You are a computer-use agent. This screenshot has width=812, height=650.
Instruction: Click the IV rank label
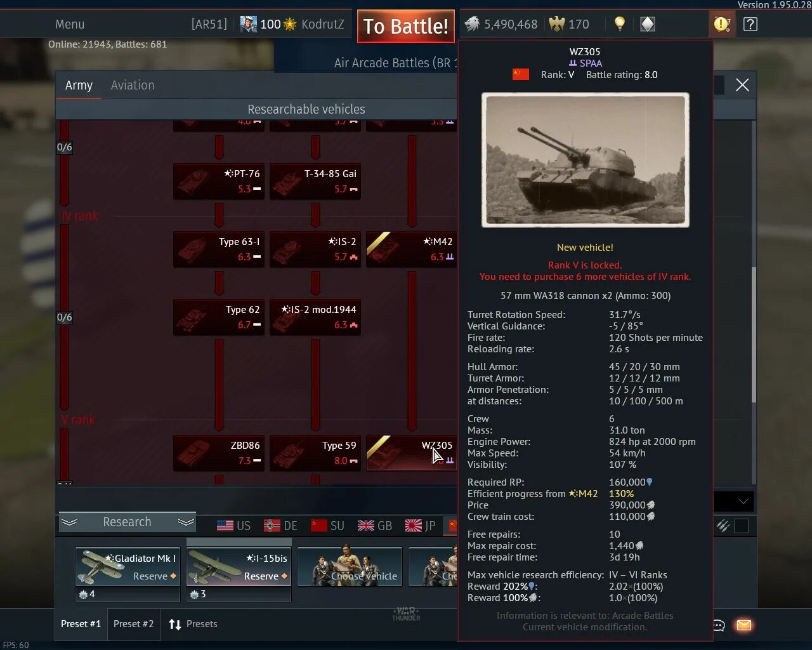point(80,216)
